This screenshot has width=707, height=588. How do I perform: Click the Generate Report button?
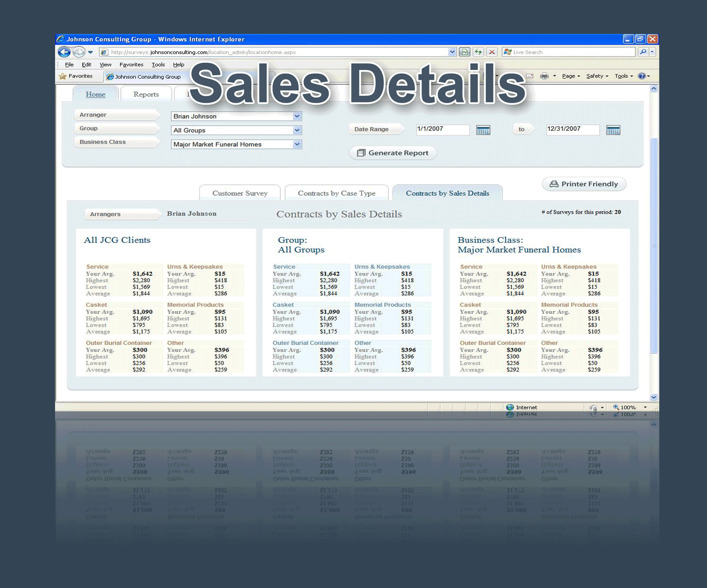pos(393,153)
